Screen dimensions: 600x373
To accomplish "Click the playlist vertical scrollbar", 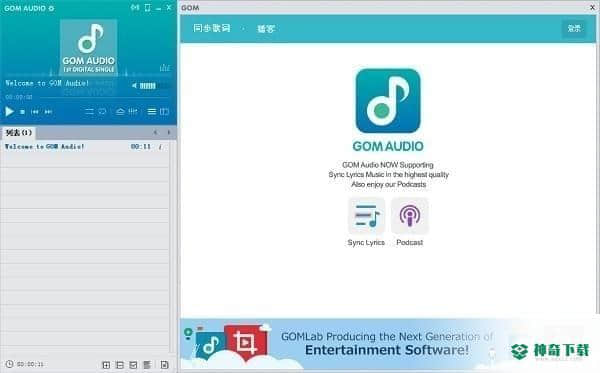I will 173,247.
